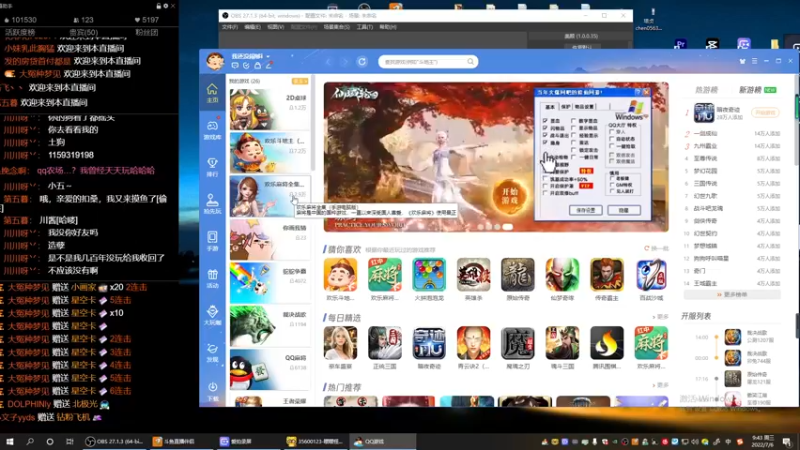Open the 主页 home icon in sidebar
Image resolution: width=800 pixels, height=450 pixels.
[212, 92]
